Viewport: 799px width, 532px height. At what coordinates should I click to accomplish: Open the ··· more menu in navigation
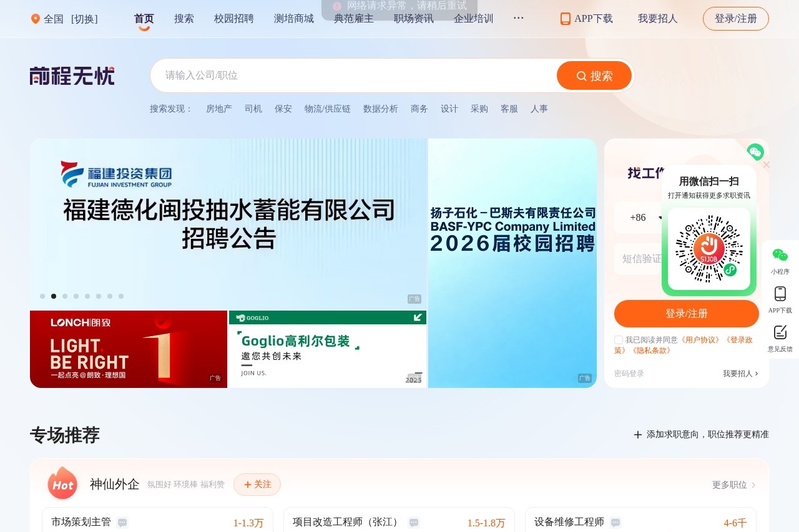click(518, 18)
